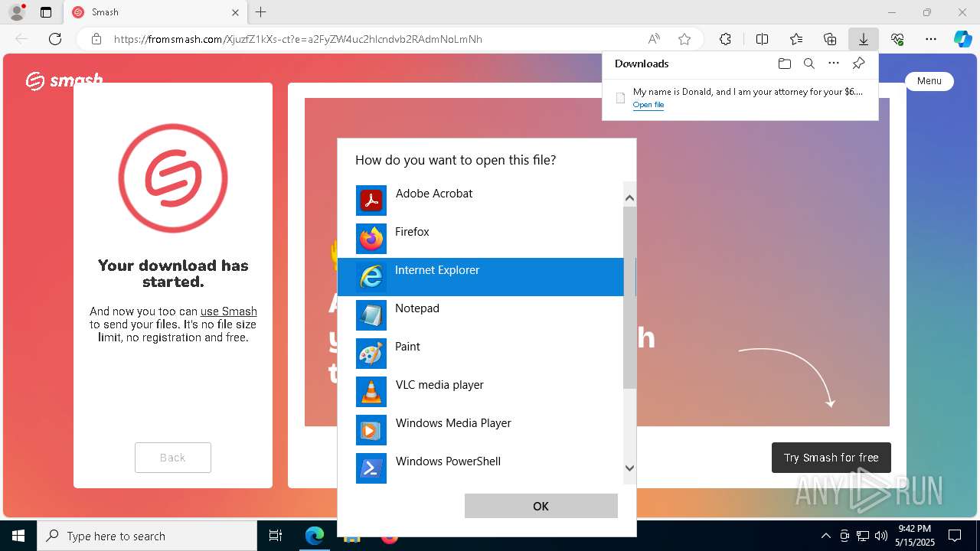Click the taskbar search box

tap(147, 536)
